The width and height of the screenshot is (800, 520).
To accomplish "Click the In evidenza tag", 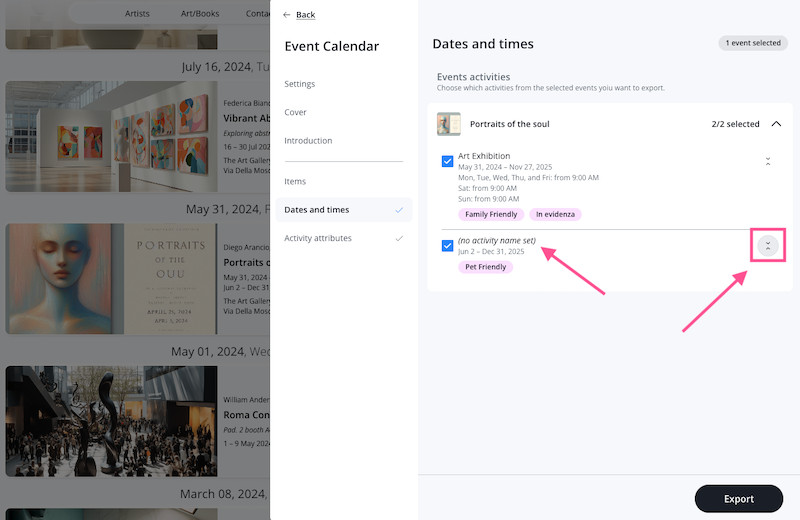I will [x=555, y=214].
